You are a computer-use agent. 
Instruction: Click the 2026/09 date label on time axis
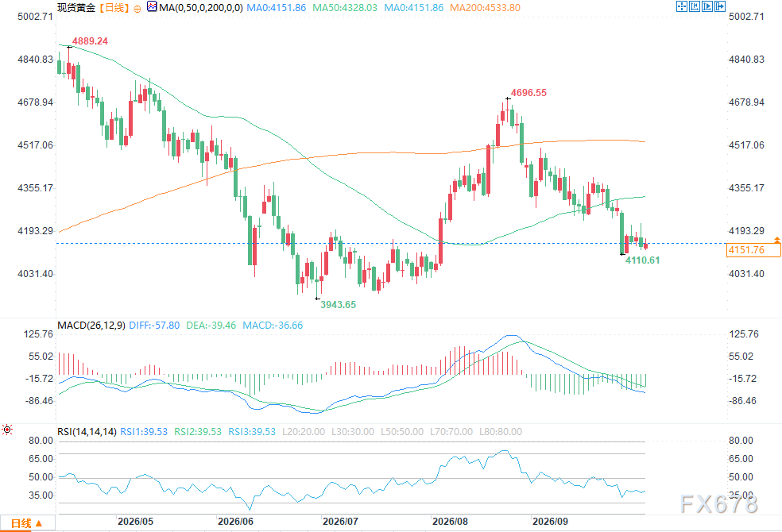click(550, 522)
